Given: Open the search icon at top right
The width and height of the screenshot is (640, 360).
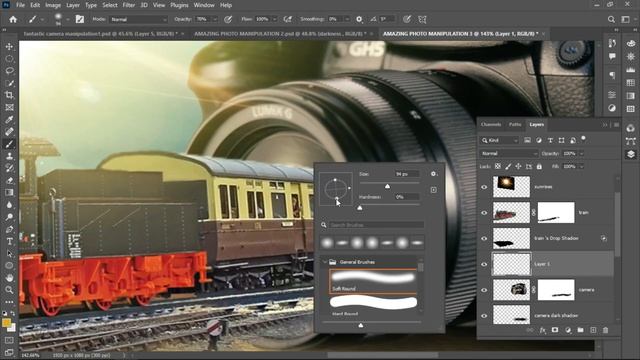Looking at the screenshot, I should pyautogui.click(x=611, y=19).
